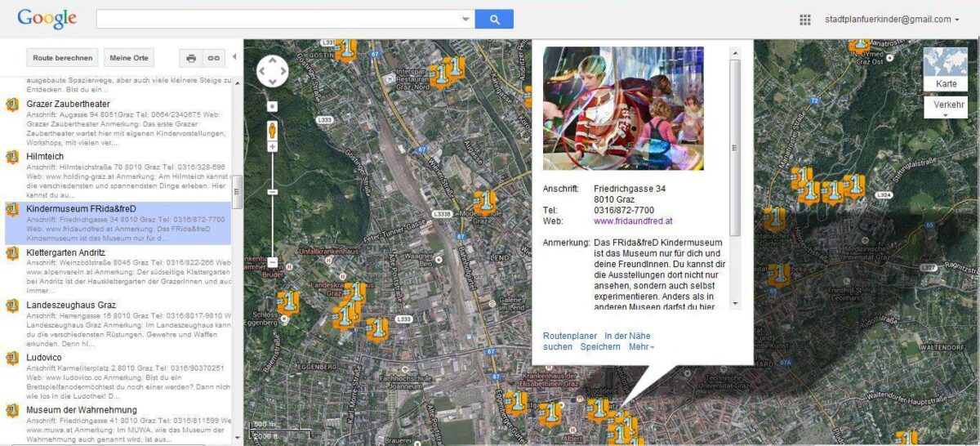Click the link/share chain icon
The image size is (980, 446).
tap(213, 58)
